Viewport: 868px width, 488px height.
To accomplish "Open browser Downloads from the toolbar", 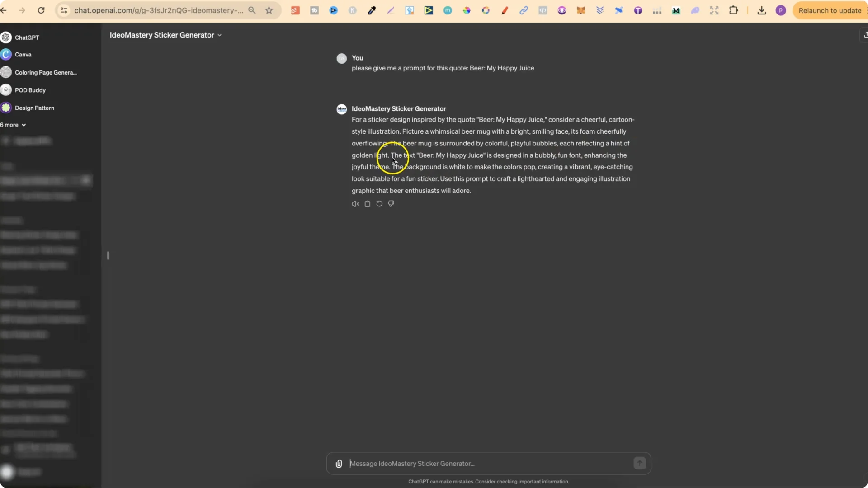I will [761, 10].
